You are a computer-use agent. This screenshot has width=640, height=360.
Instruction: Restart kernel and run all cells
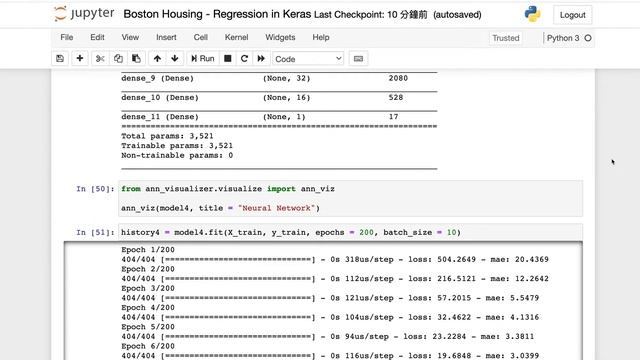(x=261, y=58)
